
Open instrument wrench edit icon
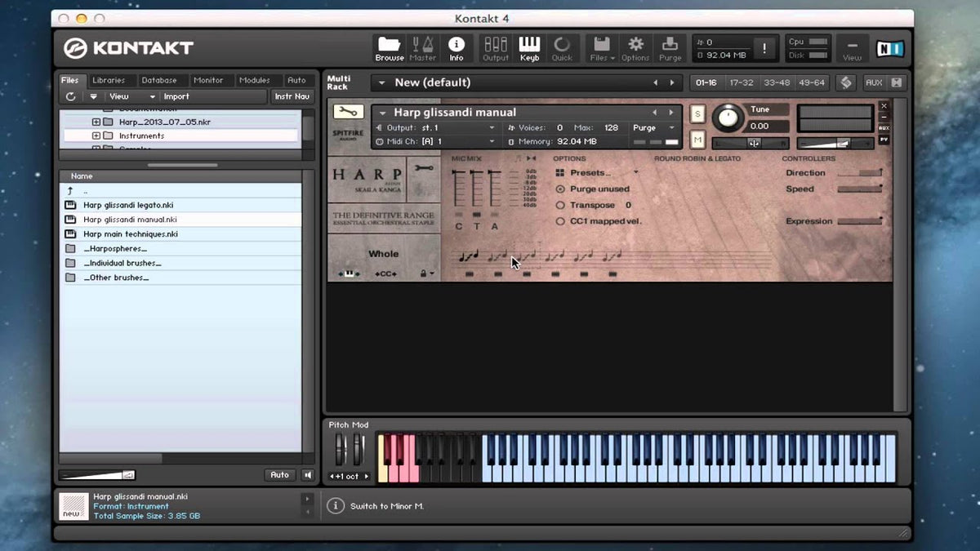pos(349,113)
